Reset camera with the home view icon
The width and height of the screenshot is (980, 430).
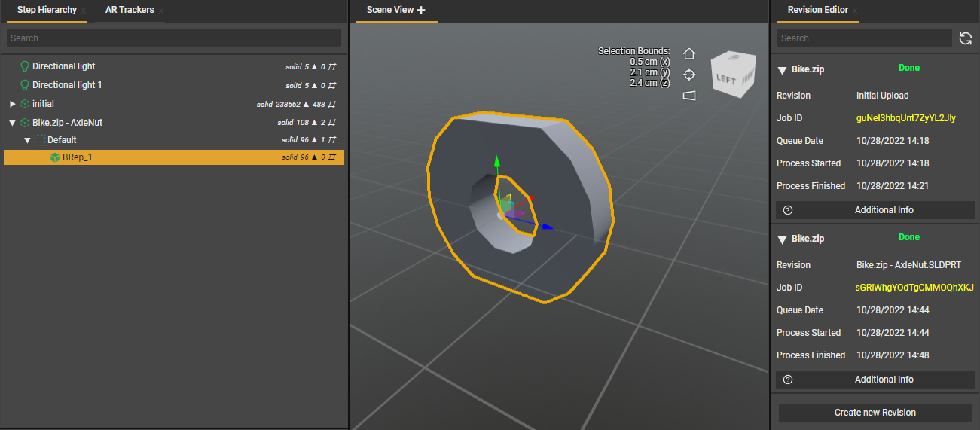coord(688,53)
